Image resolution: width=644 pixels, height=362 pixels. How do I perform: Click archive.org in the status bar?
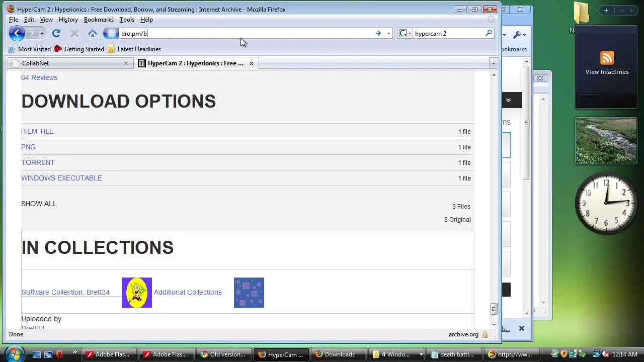[x=463, y=334]
